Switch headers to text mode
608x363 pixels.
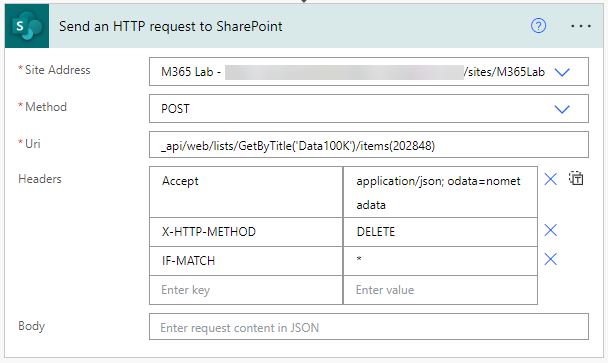[x=576, y=178]
